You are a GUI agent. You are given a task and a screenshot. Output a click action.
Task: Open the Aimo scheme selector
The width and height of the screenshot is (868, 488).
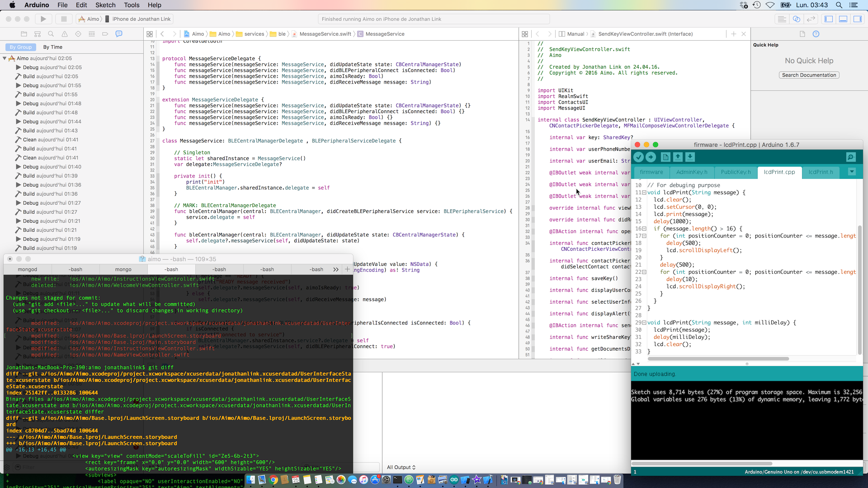coord(89,19)
